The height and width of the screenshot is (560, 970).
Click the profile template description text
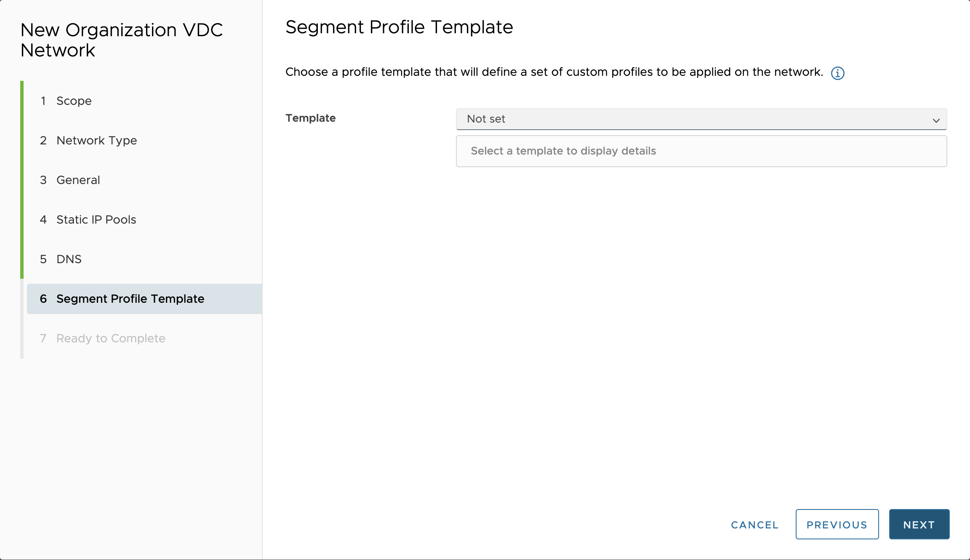pos(554,72)
